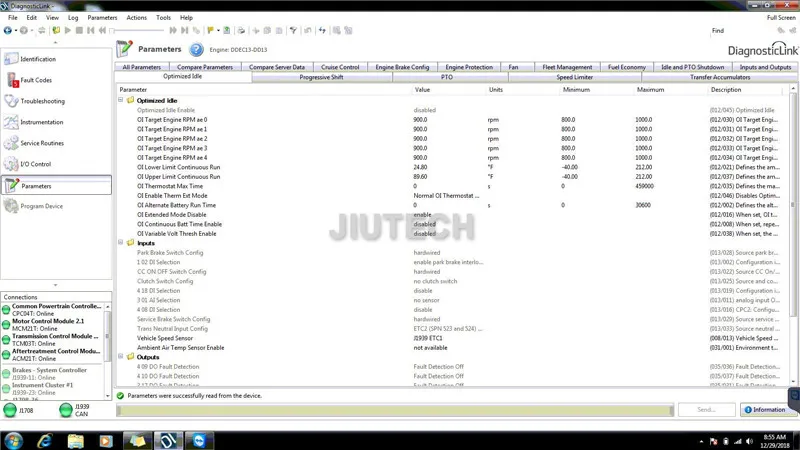800x450 pixels.
Task: Switch to All Parameters tab
Action: pos(141,67)
